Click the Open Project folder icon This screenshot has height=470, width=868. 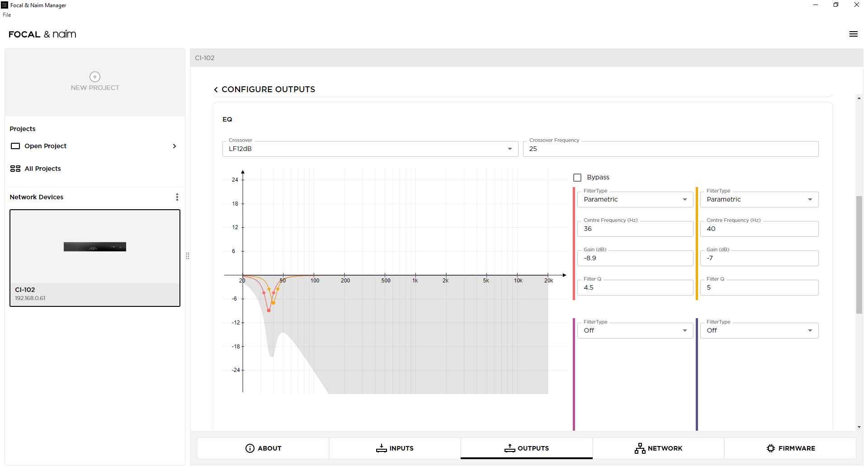click(15, 146)
